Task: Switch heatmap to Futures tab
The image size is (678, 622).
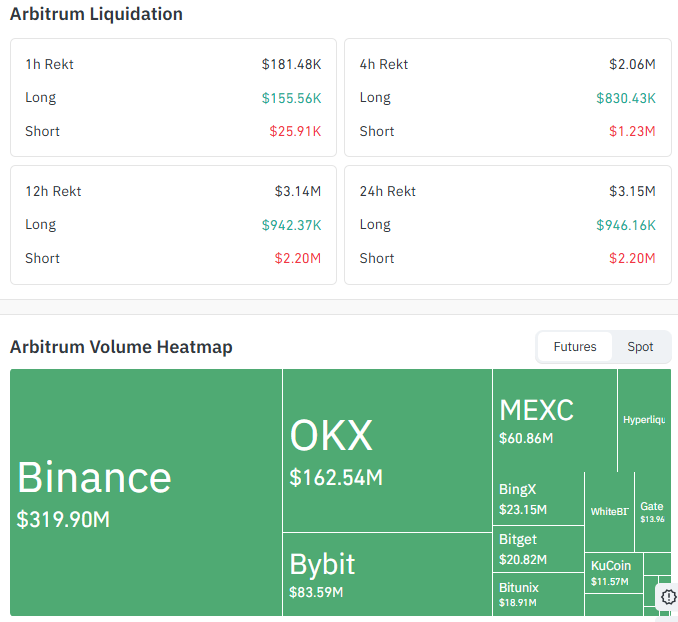Action: point(575,346)
